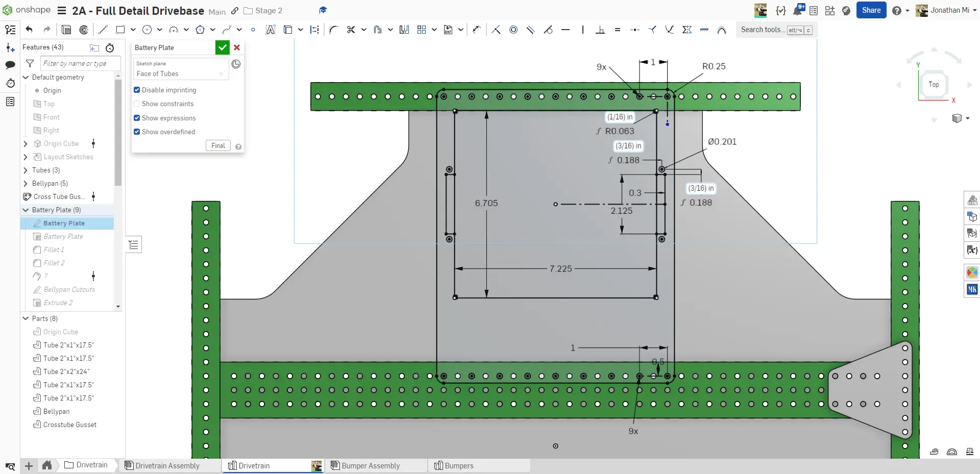Viewport: 980px width, 474px height.
Task: Switch to the Bumper Assembly tab
Action: [x=371, y=465]
